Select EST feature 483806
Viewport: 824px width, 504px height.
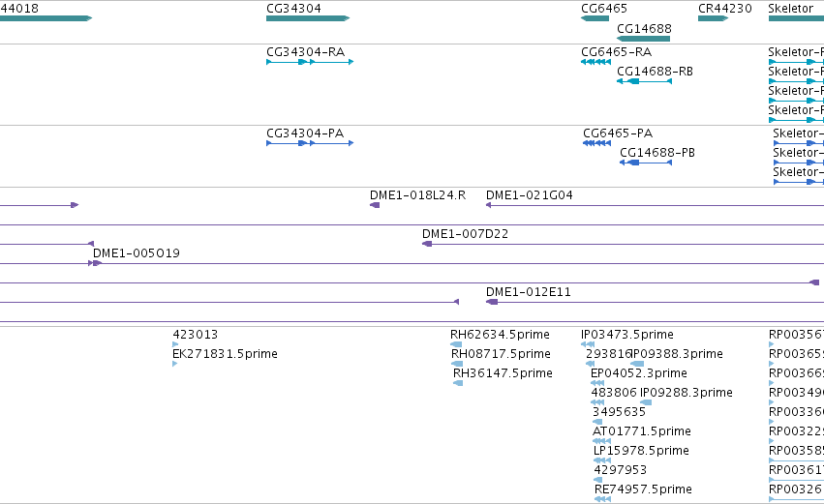[597, 402]
